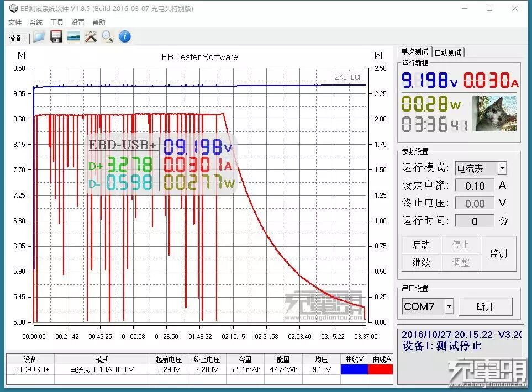532x392 pixels.
Task: Switch to the 单次测试 tab
Action: point(414,51)
